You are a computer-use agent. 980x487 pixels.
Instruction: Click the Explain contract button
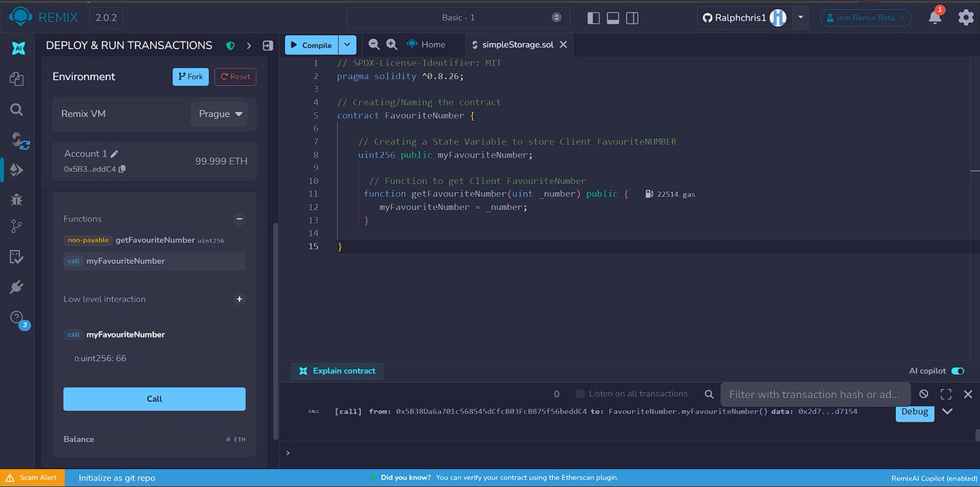(337, 371)
